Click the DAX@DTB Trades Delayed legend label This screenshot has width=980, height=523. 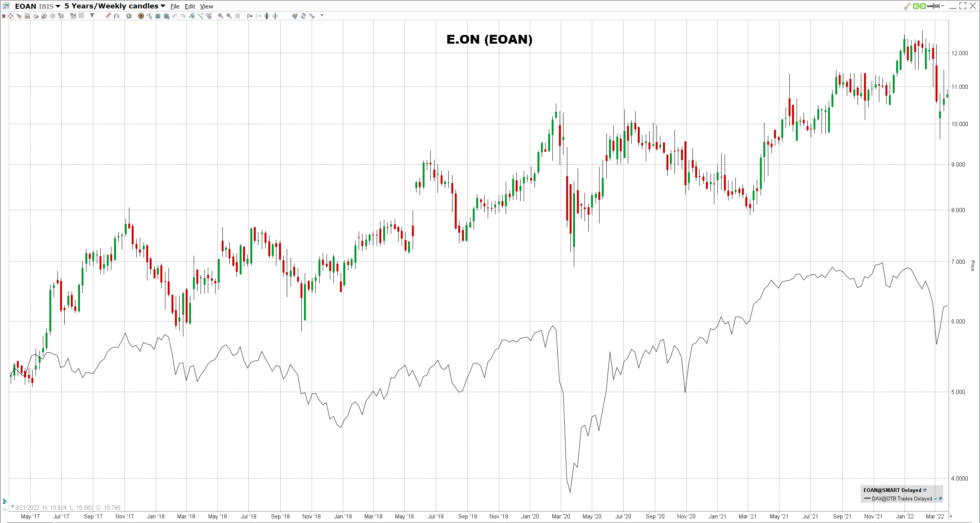coord(902,498)
